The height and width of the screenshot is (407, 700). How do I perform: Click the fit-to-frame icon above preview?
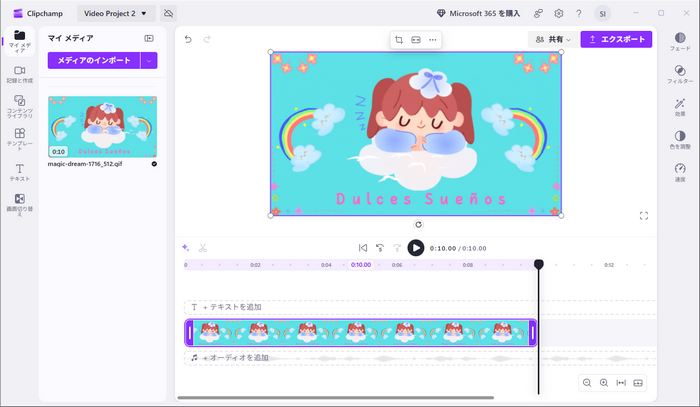(416, 40)
